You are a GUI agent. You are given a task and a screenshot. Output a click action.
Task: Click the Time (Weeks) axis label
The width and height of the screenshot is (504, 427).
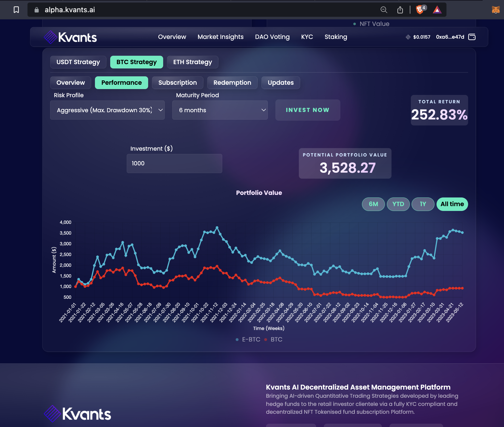[x=269, y=328]
